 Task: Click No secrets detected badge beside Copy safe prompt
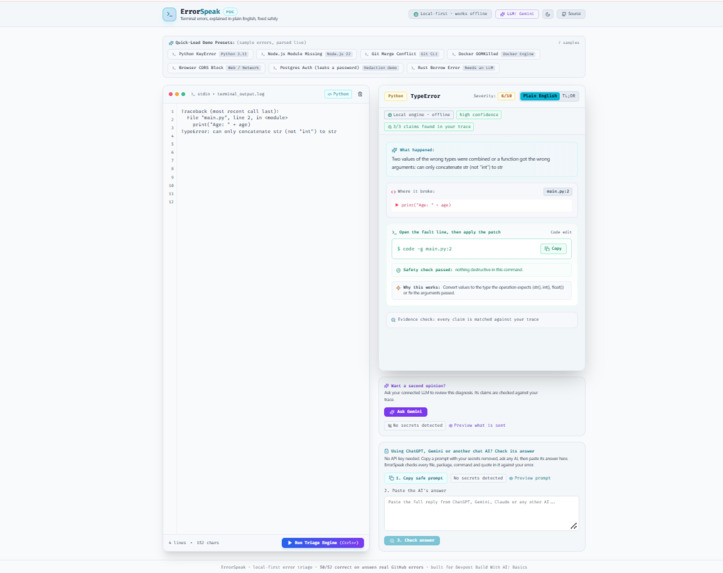[478, 478]
